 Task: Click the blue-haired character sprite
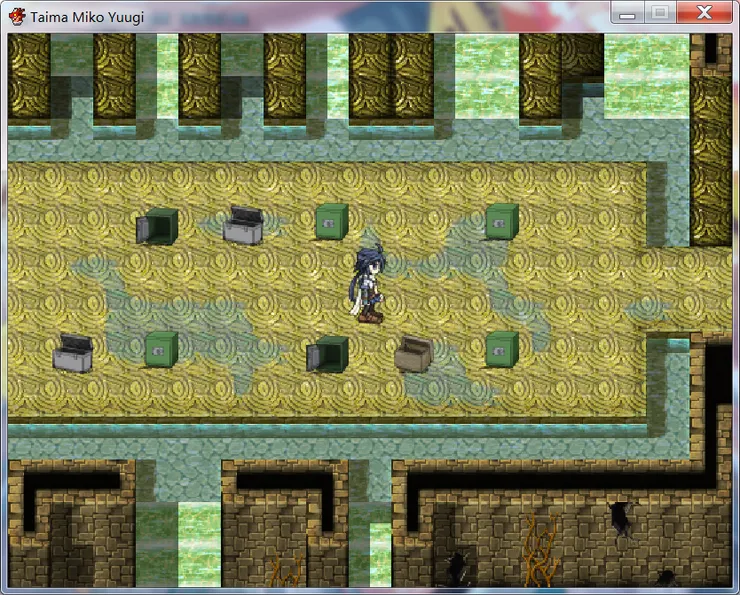coord(368,284)
